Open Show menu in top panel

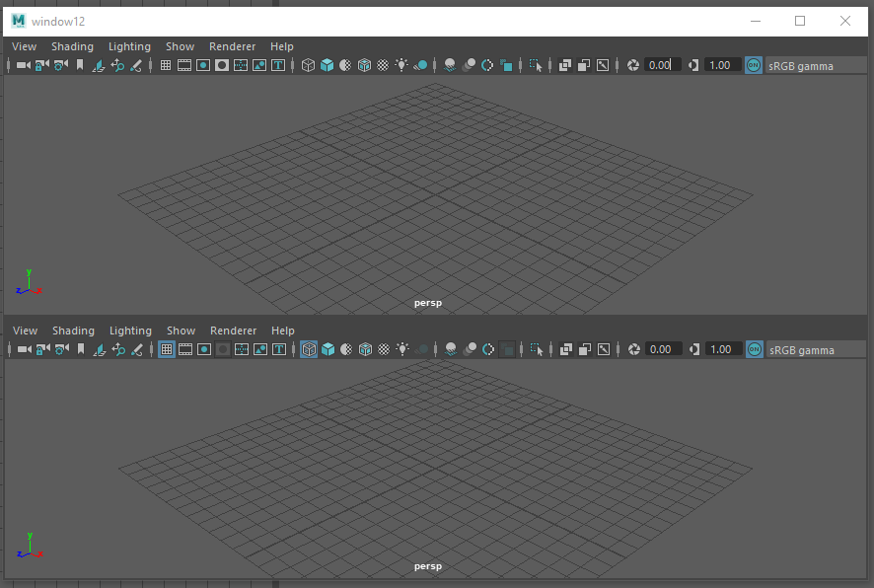coord(180,46)
